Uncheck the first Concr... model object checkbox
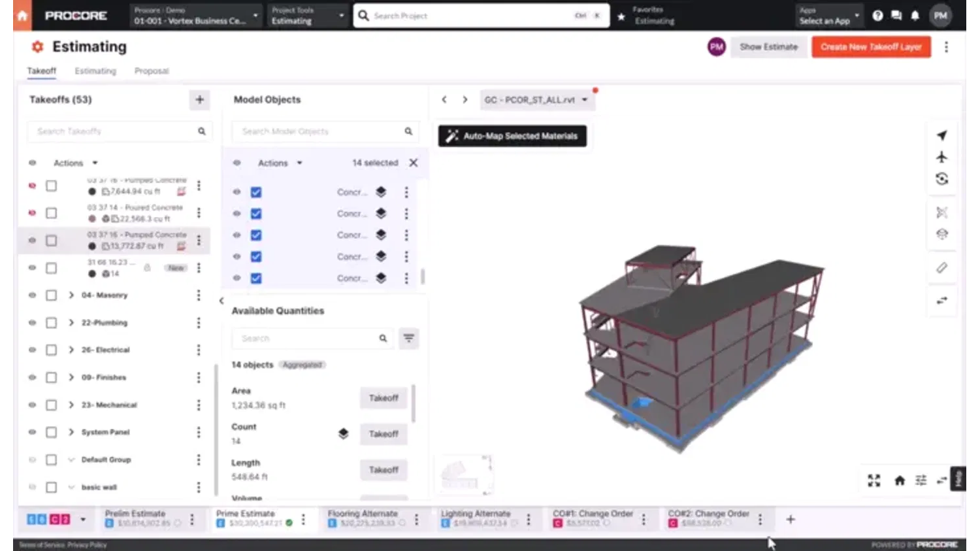The height and width of the screenshot is (551, 980). pos(256,192)
